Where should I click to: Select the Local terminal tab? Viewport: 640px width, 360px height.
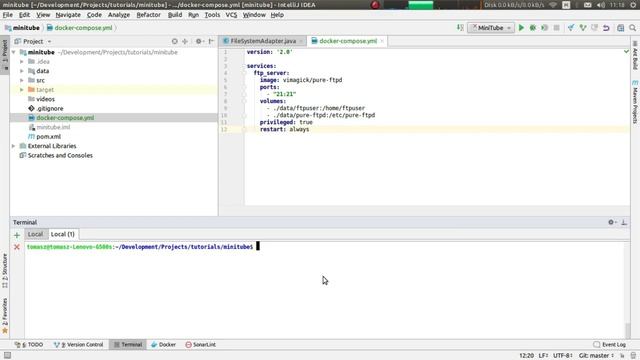[36, 234]
